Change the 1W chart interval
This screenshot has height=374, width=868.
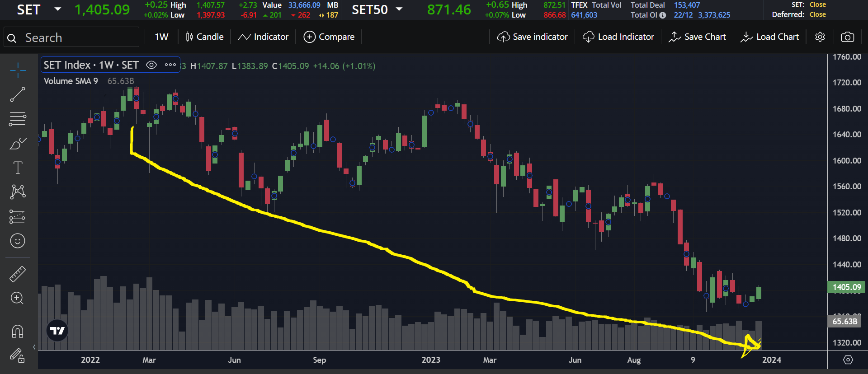point(161,37)
